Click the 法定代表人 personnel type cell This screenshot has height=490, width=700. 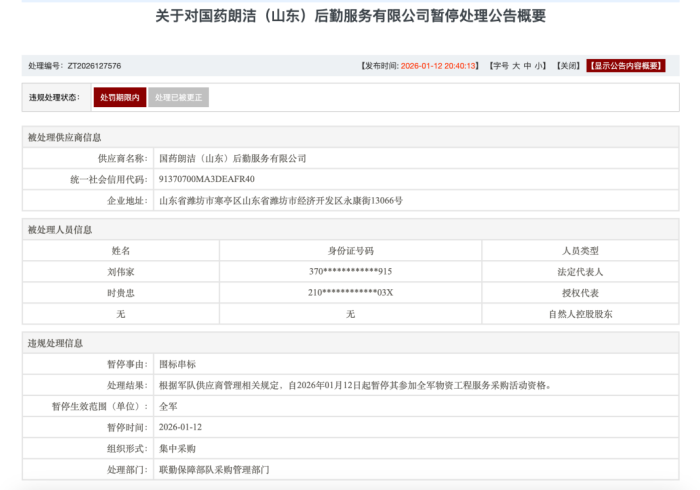pyautogui.click(x=581, y=272)
